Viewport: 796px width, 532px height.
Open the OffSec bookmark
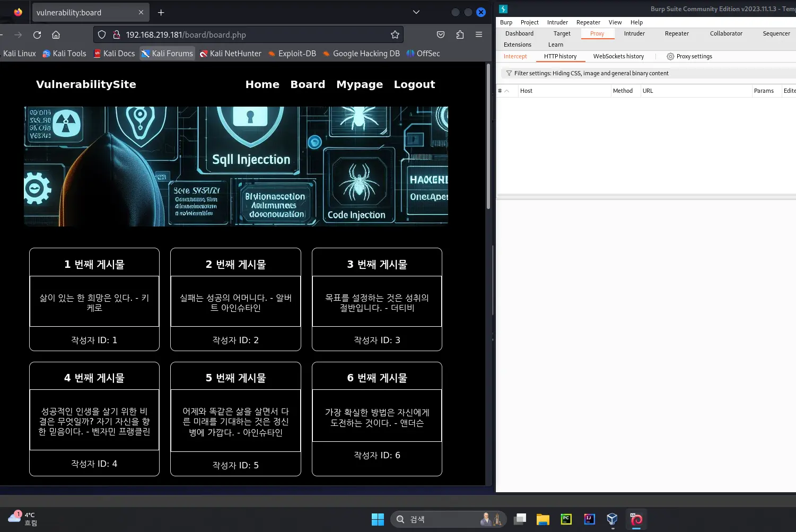pyautogui.click(x=423, y=54)
